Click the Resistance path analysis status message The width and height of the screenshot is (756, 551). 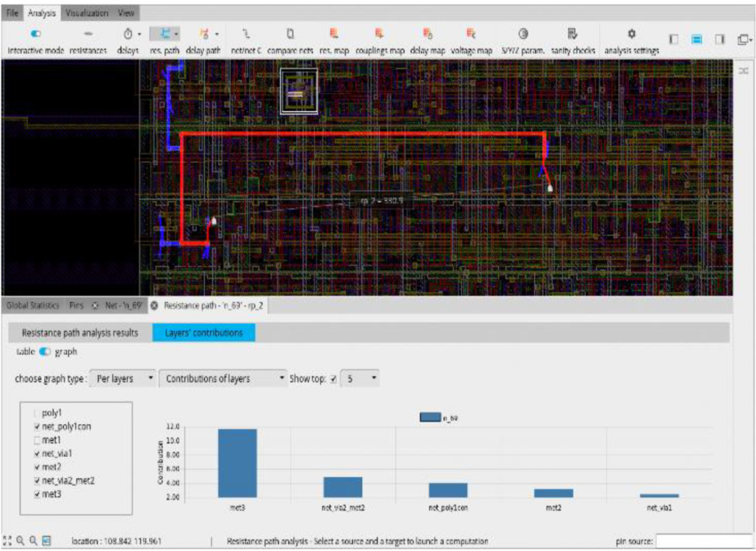357,541
